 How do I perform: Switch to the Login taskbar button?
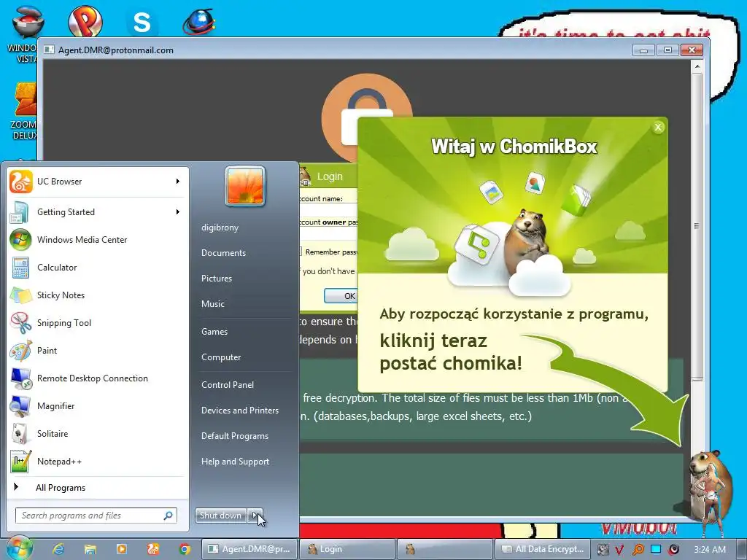348,549
